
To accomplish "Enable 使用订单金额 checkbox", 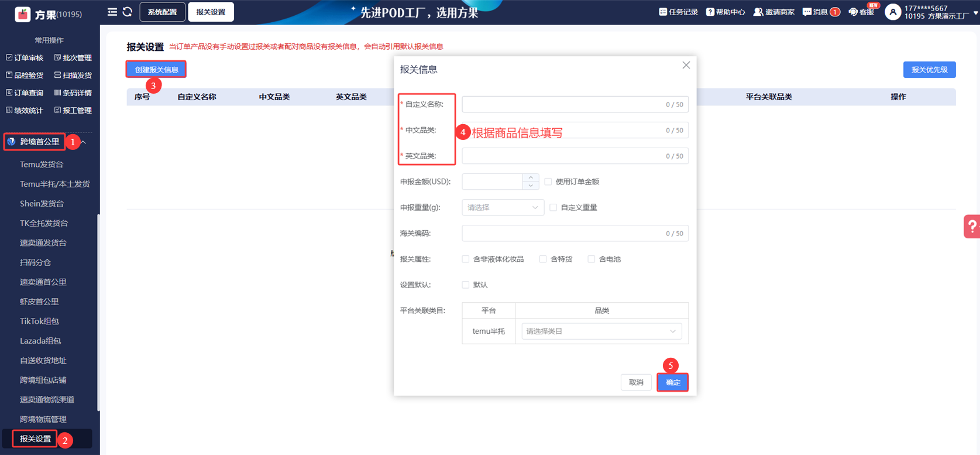I will [548, 182].
